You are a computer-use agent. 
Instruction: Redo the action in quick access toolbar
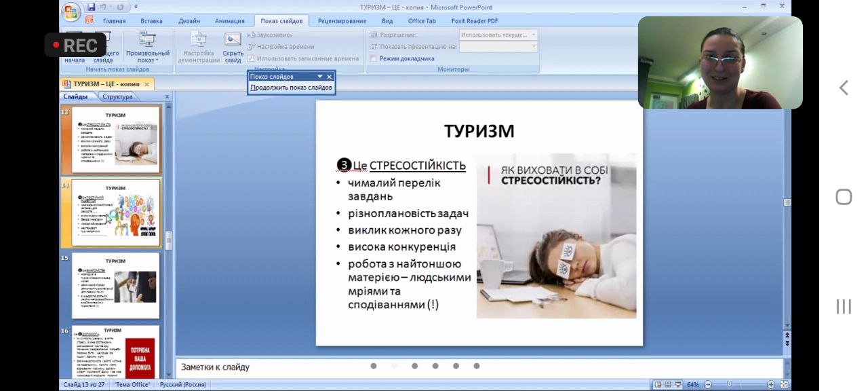point(121,7)
